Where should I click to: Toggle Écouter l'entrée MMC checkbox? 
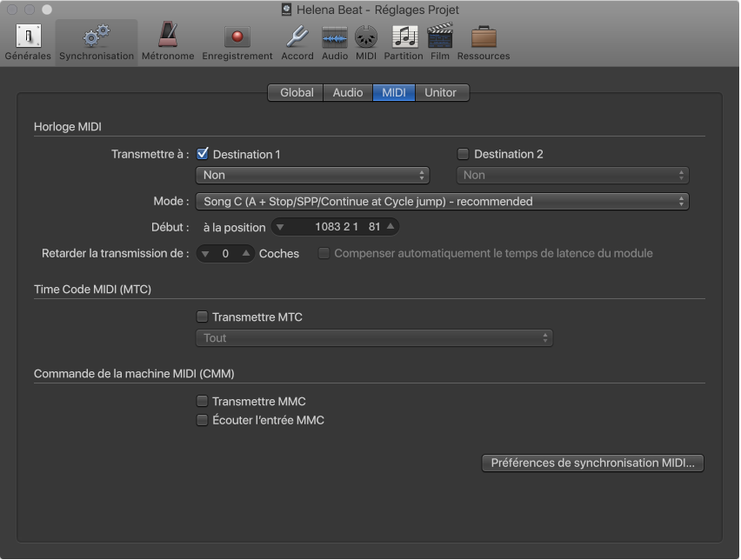coord(203,421)
